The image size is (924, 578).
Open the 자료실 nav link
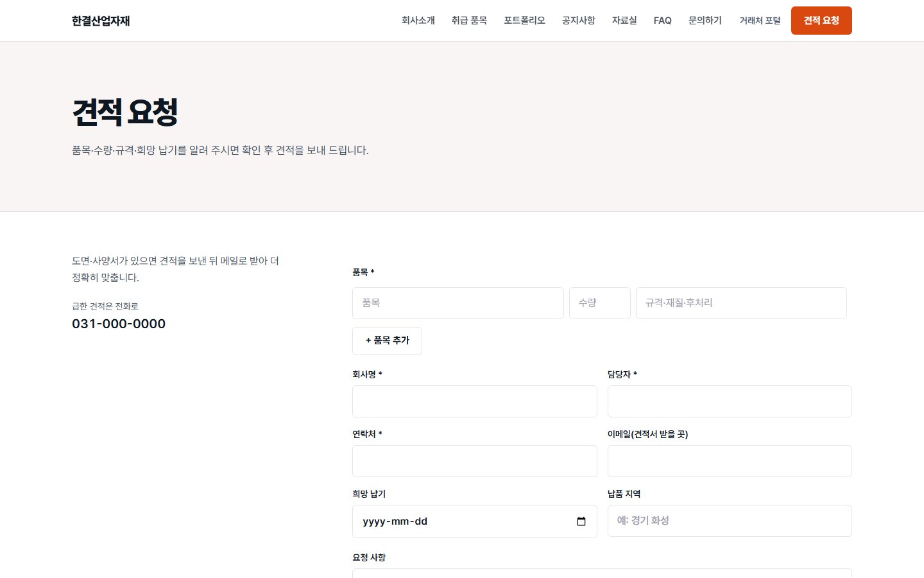point(624,21)
